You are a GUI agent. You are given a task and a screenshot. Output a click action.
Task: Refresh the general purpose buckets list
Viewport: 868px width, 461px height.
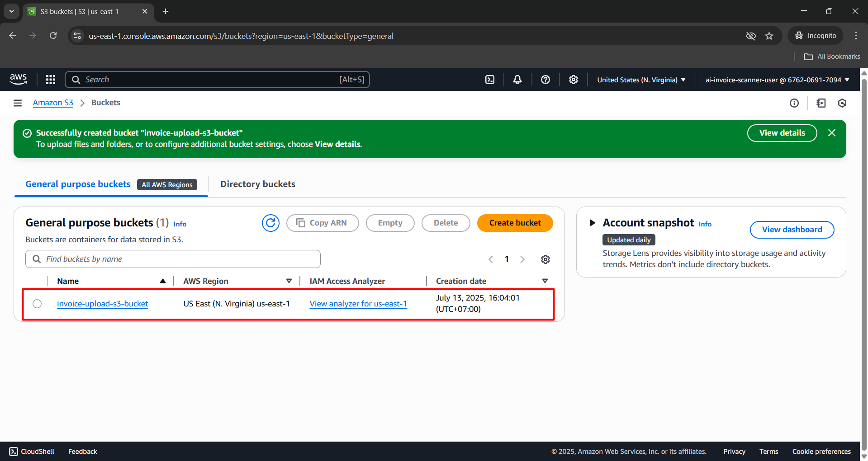(x=270, y=223)
